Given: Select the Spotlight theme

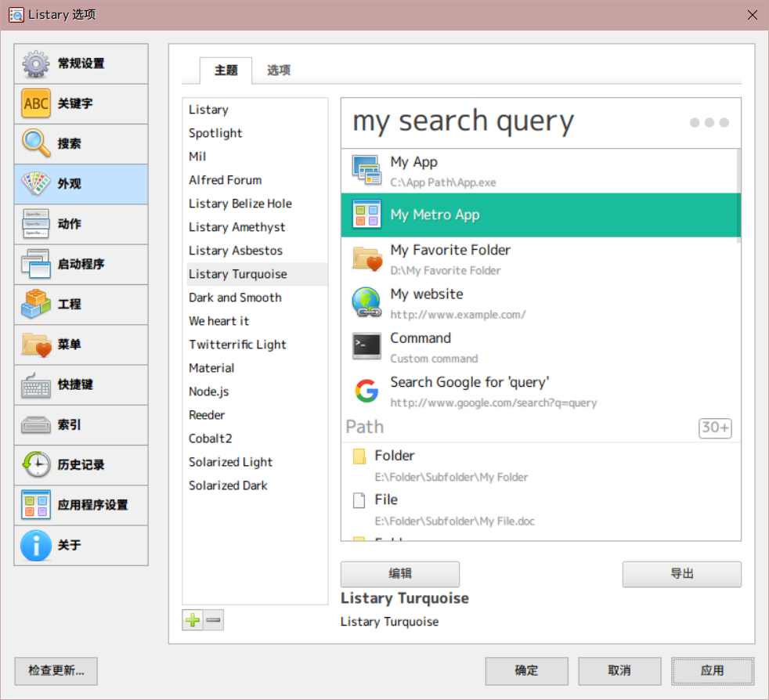Looking at the screenshot, I should click(255, 133).
